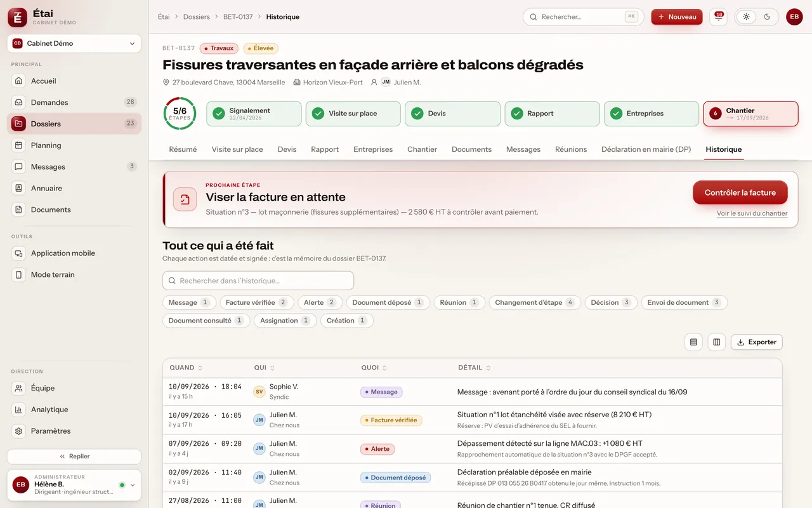
Task: Switch to dark theme with the moon button
Action: click(768, 17)
